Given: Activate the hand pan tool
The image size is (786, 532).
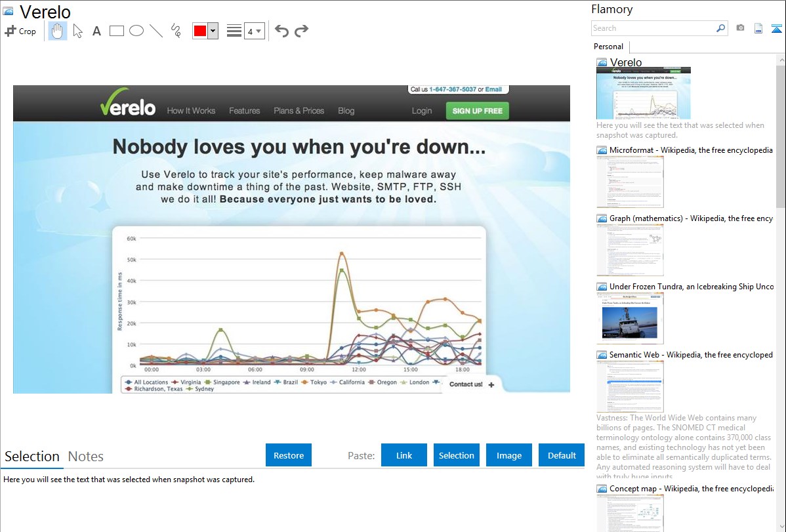Looking at the screenshot, I should click(57, 31).
